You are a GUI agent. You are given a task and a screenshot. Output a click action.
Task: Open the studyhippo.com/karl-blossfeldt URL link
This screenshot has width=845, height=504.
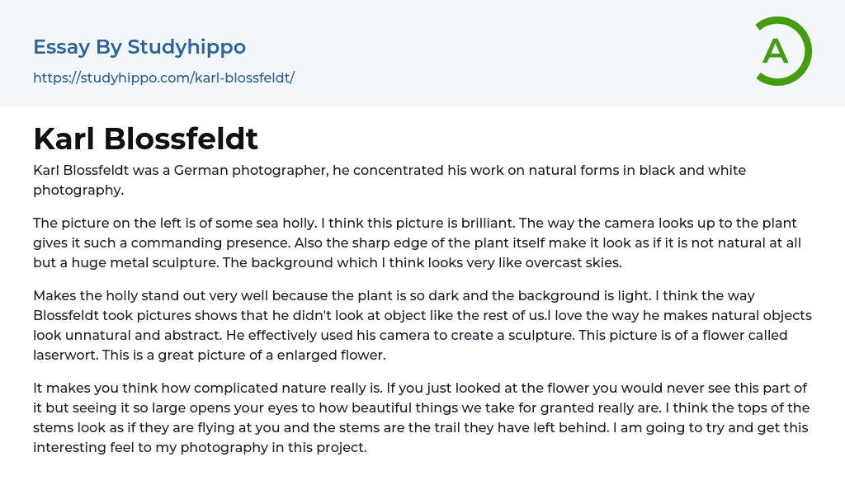(x=163, y=78)
